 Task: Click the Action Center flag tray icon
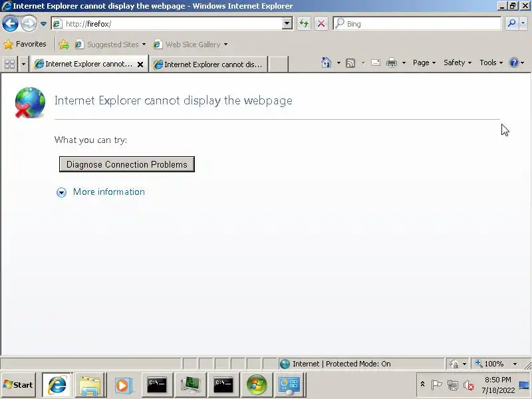436,385
